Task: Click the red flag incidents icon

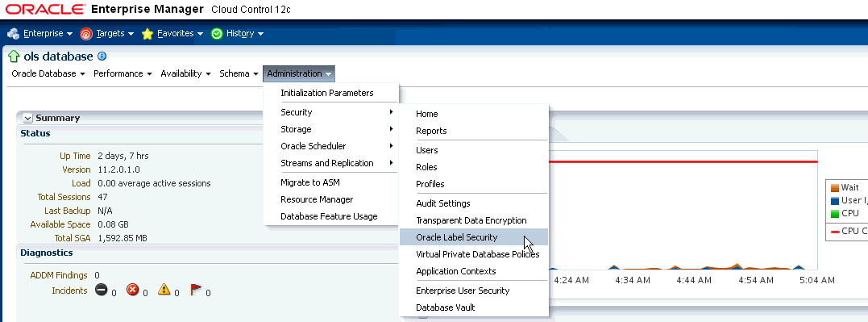Action: 196,289
